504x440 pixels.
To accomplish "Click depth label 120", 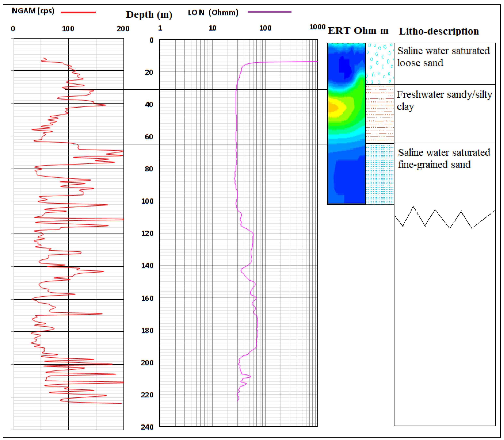I will pyautogui.click(x=147, y=233).
